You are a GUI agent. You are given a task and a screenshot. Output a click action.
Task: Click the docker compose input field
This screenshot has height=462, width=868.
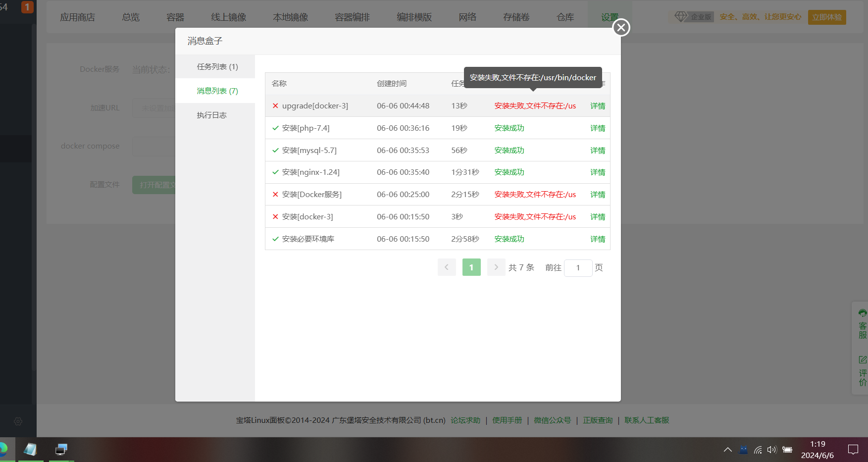pos(154,147)
